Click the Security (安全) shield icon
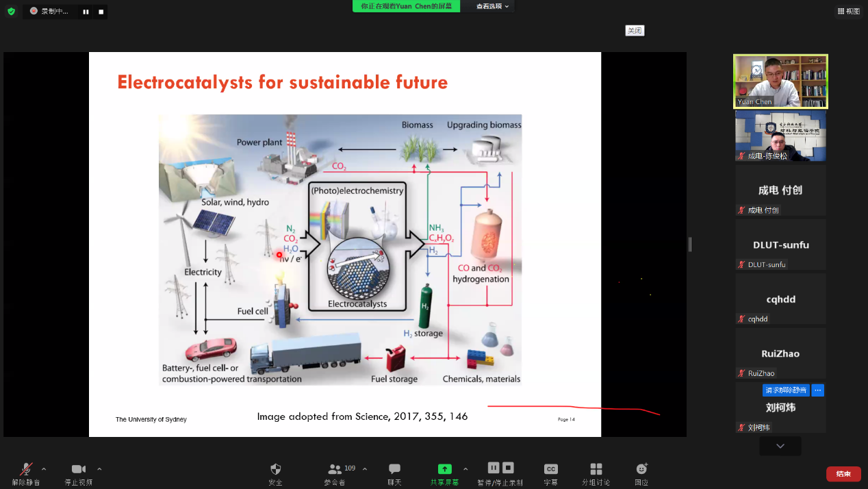The image size is (868, 489). pos(275,469)
